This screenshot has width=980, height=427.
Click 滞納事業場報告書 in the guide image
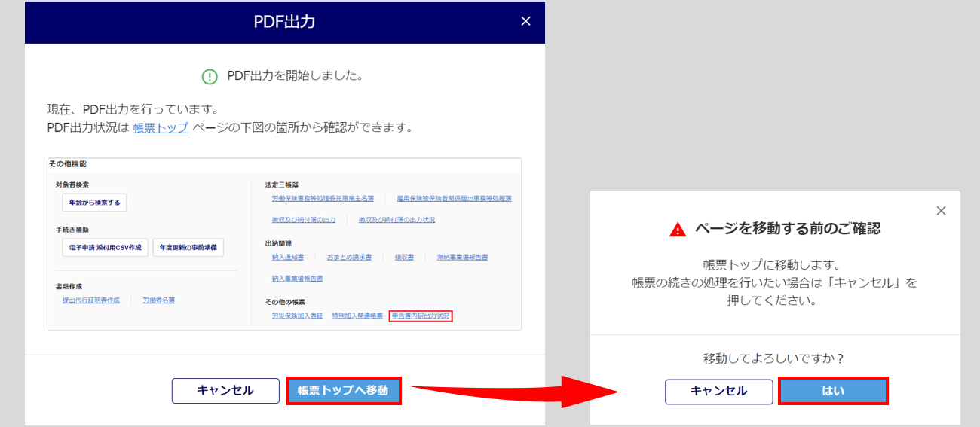click(462, 257)
